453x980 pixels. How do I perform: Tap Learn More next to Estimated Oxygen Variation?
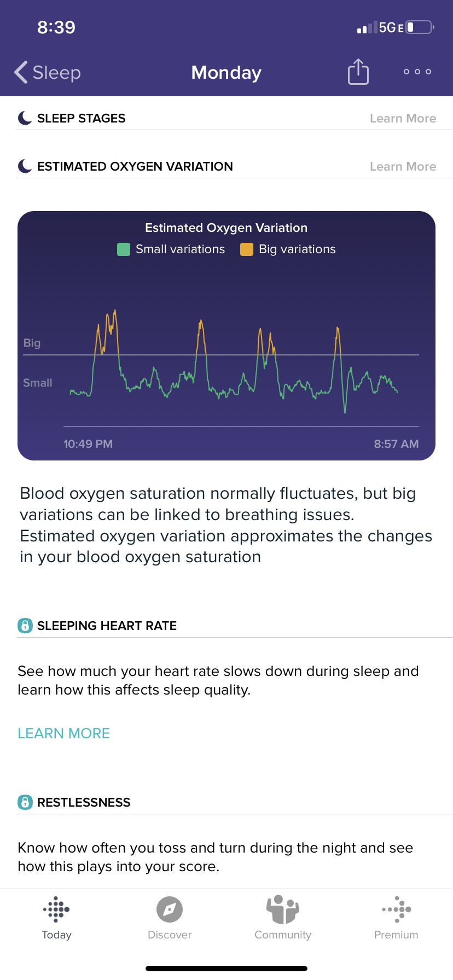tap(403, 167)
